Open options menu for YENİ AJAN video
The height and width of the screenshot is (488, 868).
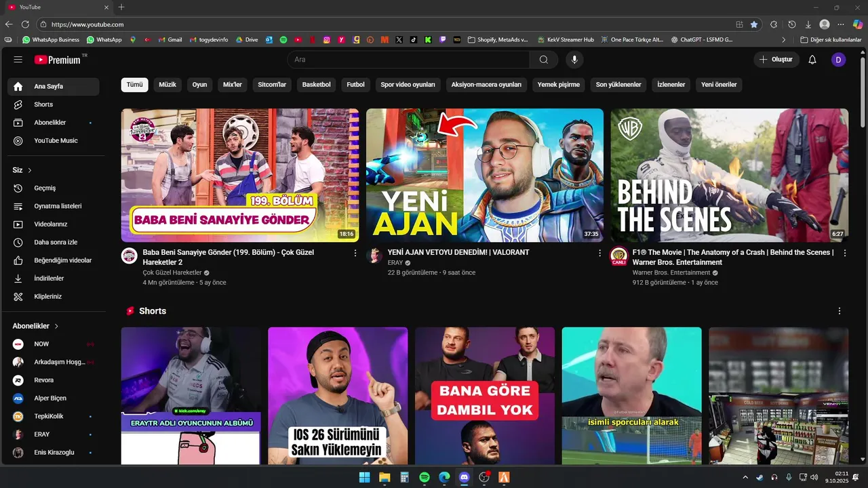click(599, 253)
